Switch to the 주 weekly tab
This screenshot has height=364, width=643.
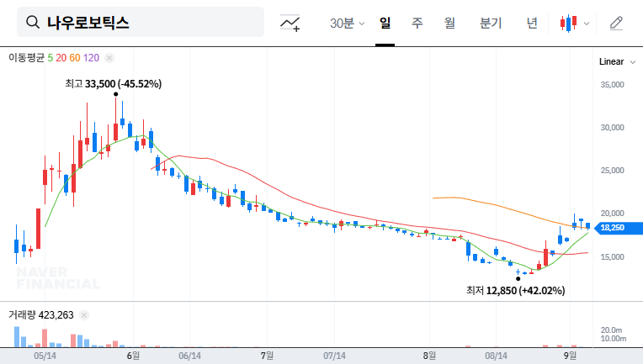[417, 23]
